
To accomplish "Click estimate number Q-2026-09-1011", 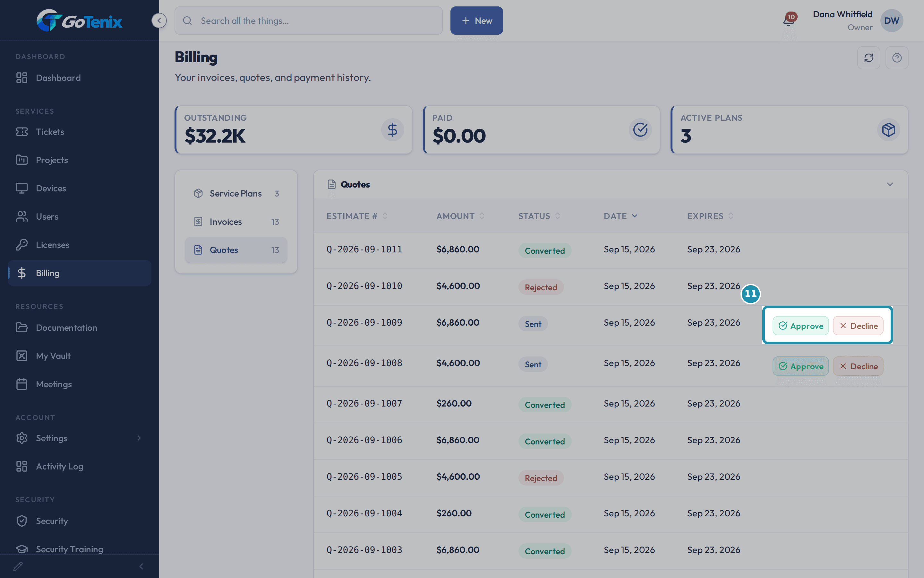I will 364,249.
